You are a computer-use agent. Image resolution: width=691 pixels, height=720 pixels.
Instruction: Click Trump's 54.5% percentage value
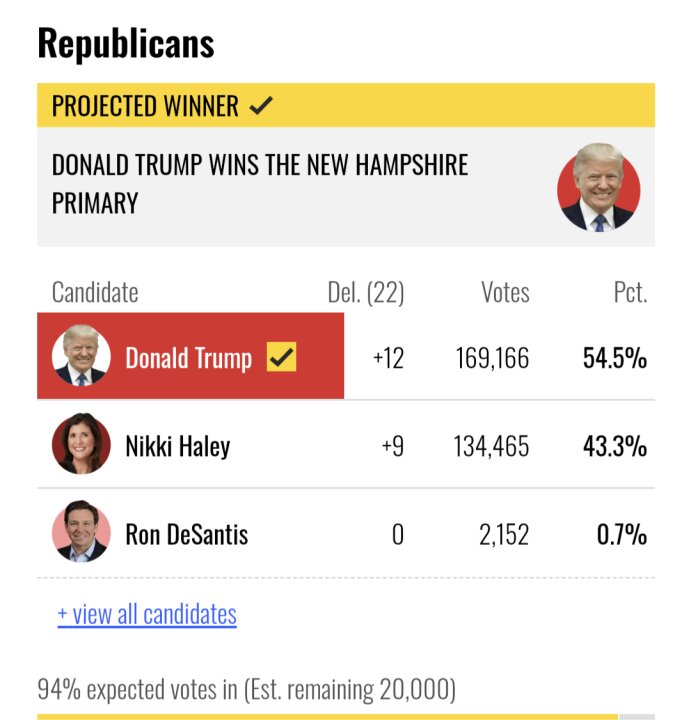(x=615, y=358)
